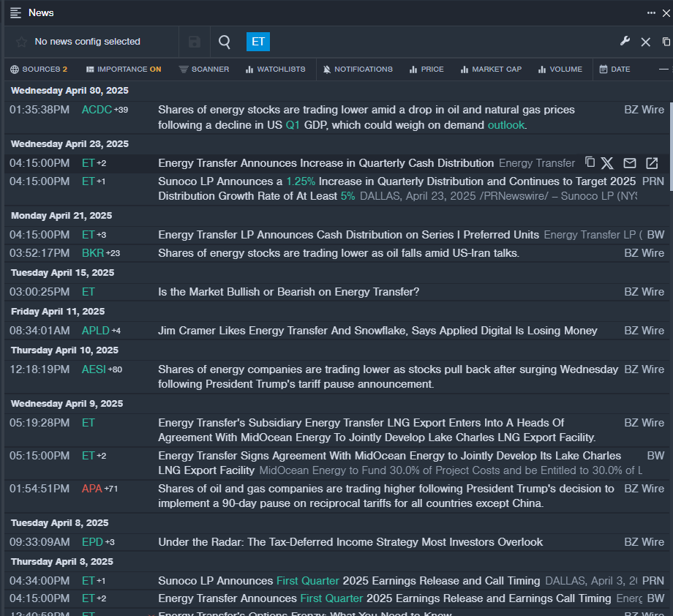Toggle the Importance ON filter
The image size is (673, 616).
pos(124,69)
